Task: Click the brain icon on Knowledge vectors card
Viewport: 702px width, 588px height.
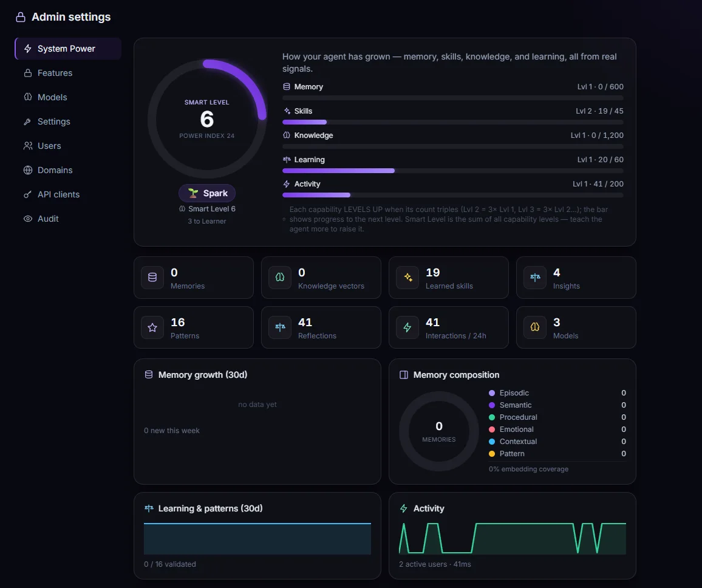Action: pyautogui.click(x=280, y=277)
